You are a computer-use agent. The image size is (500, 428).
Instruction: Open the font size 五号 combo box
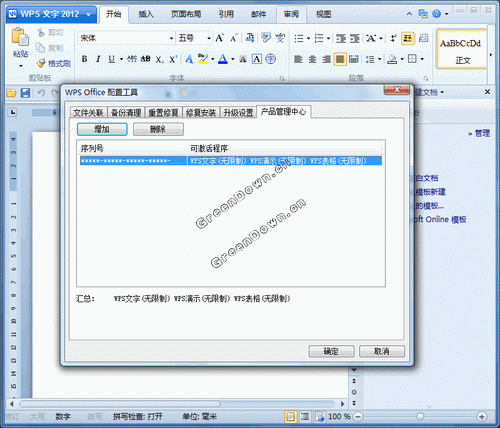195,38
